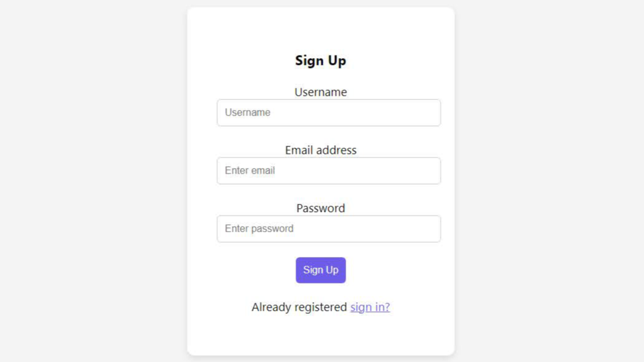Submit the form with Sign Up
Screen dimensions: 644x362
320,270
